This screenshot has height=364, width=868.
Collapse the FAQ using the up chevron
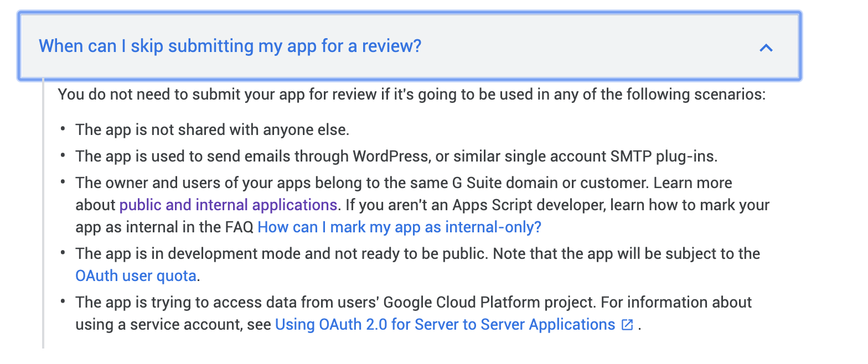766,48
